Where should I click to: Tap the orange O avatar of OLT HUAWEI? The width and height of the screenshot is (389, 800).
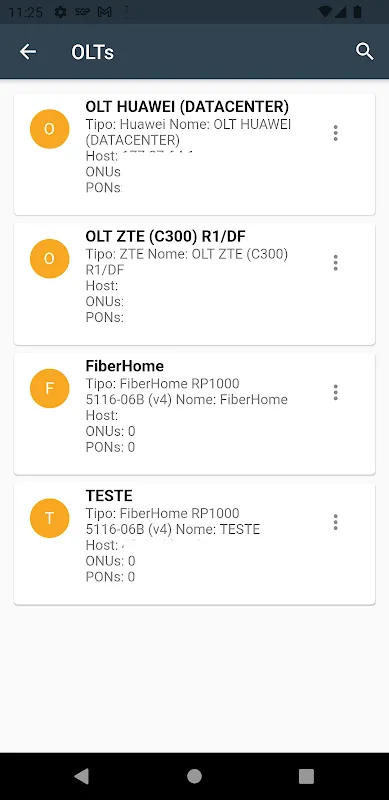50,129
